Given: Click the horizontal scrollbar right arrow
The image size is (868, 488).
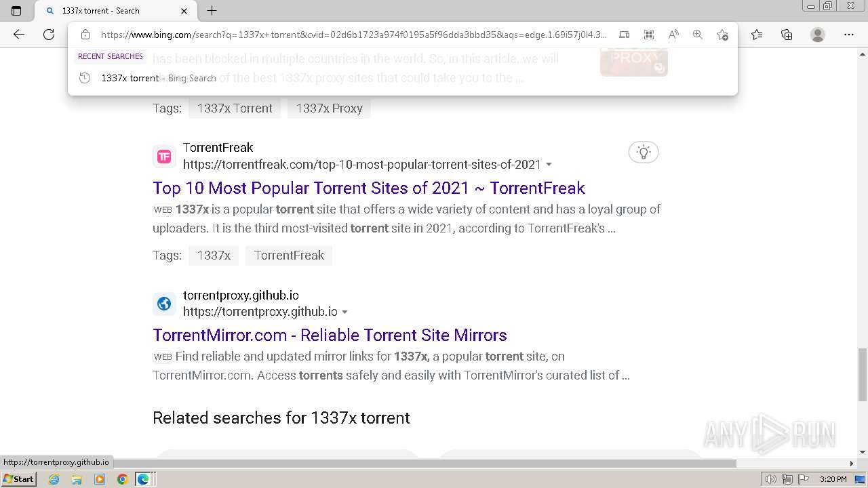Looking at the screenshot, I should 852,464.
